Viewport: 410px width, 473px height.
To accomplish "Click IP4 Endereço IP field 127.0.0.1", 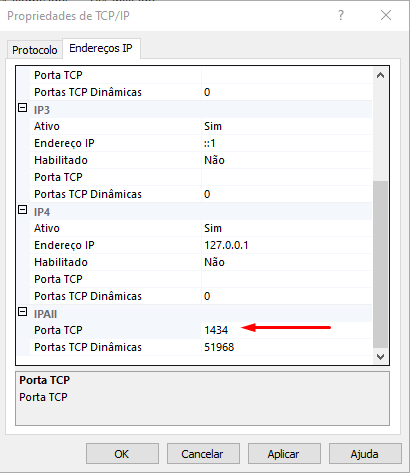I will pos(287,245).
